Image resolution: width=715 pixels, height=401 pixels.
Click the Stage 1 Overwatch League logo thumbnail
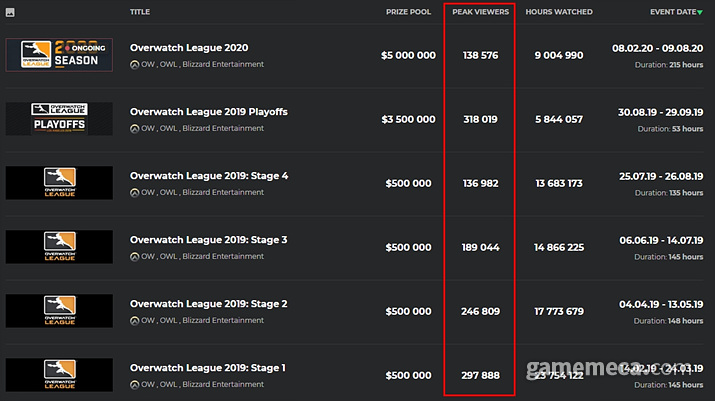pos(59,375)
